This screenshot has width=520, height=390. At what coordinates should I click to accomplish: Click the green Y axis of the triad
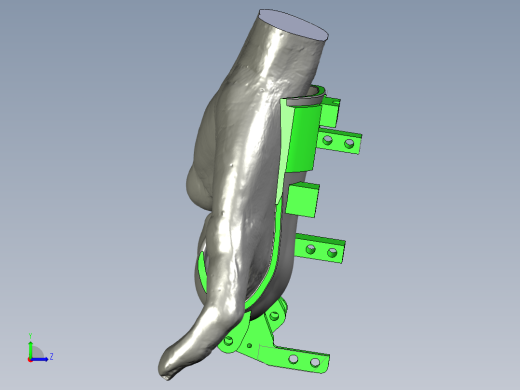tap(30, 349)
